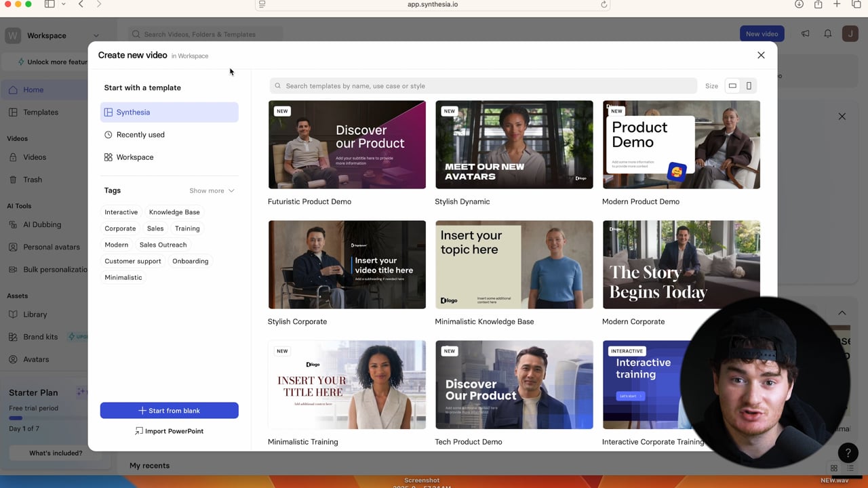The height and width of the screenshot is (488, 868).
Task: Filter by Minimalistic tag
Action: tap(123, 277)
